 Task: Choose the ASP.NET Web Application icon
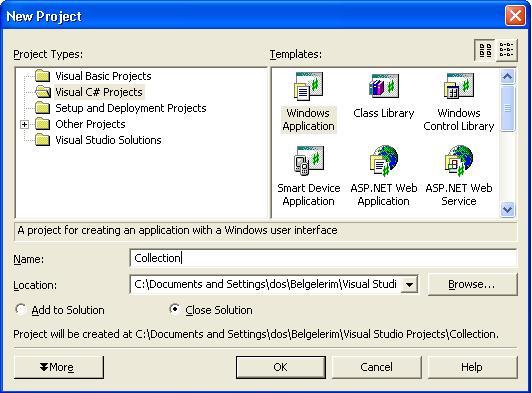[x=384, y=161]
